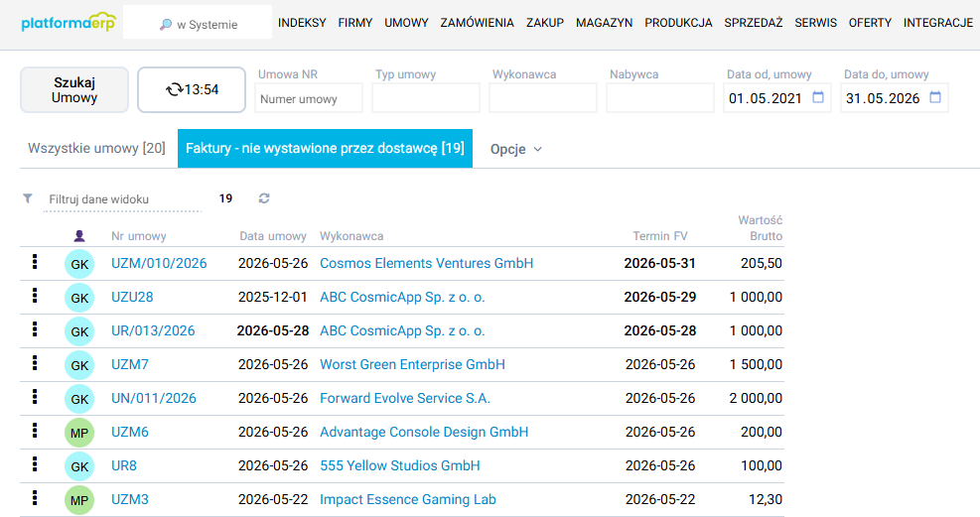This screenshot has width=980, height=517.
Task: Open the ZAMÓWIENIA menu
Action: 477,23
